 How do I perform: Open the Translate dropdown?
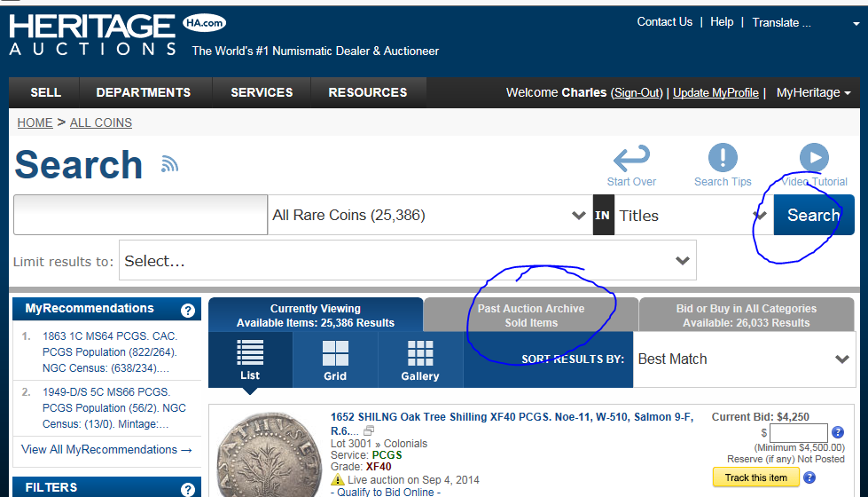(806, 23)
